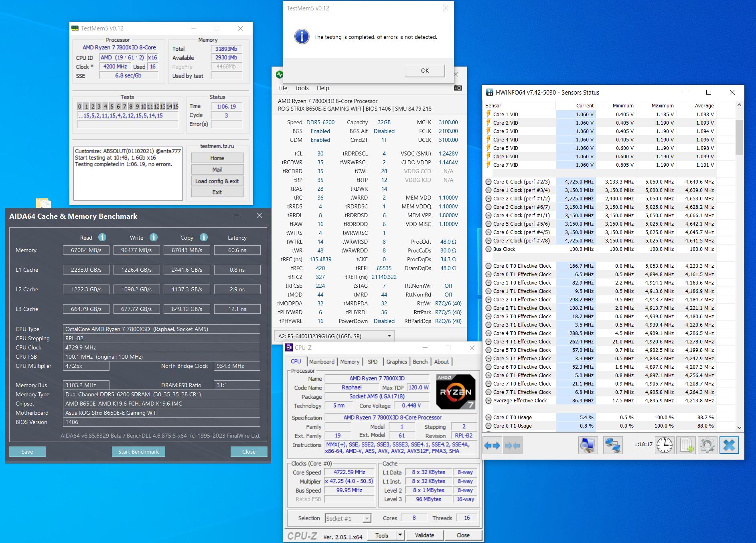Open the ZenTimings Help menu
Screen dimensions: 756x543
coord(323,88)
